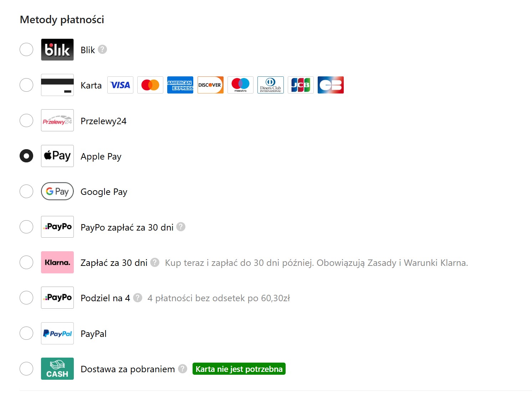Click help icon next to Dostawa za pobraniem
532x404 pixels.
point(183,369)
